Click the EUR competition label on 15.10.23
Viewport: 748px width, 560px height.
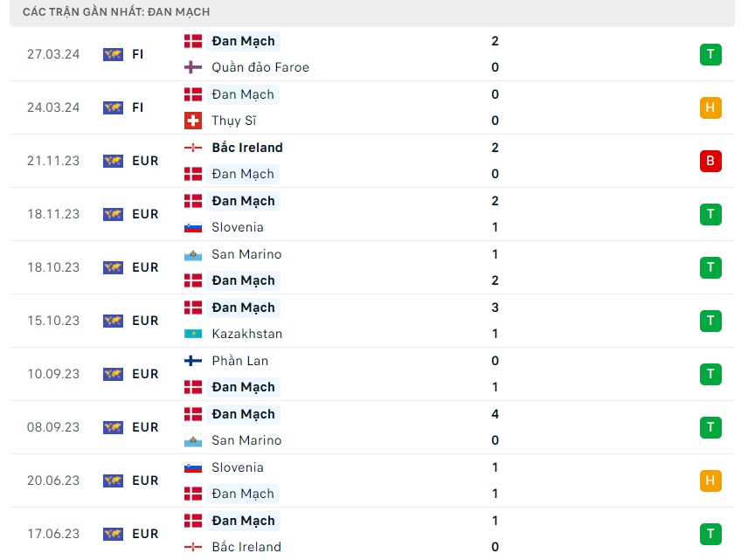[x=145, y=321]
